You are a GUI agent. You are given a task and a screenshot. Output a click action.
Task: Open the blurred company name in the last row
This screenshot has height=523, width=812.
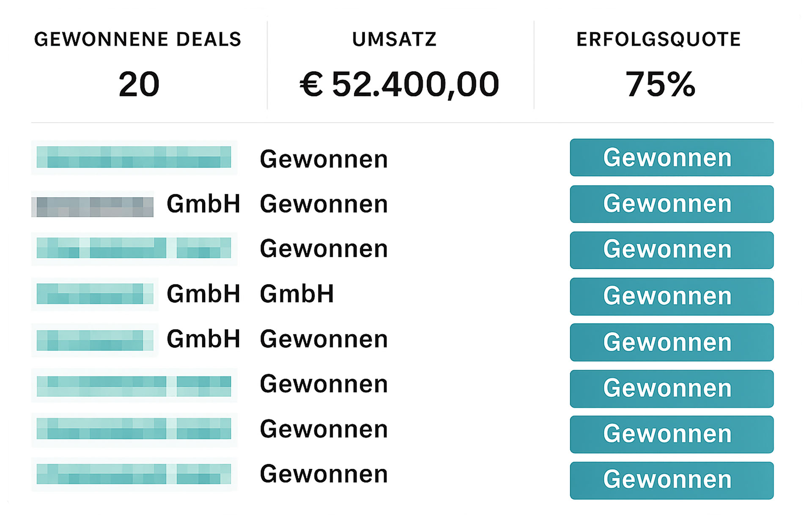pos(134,474)
